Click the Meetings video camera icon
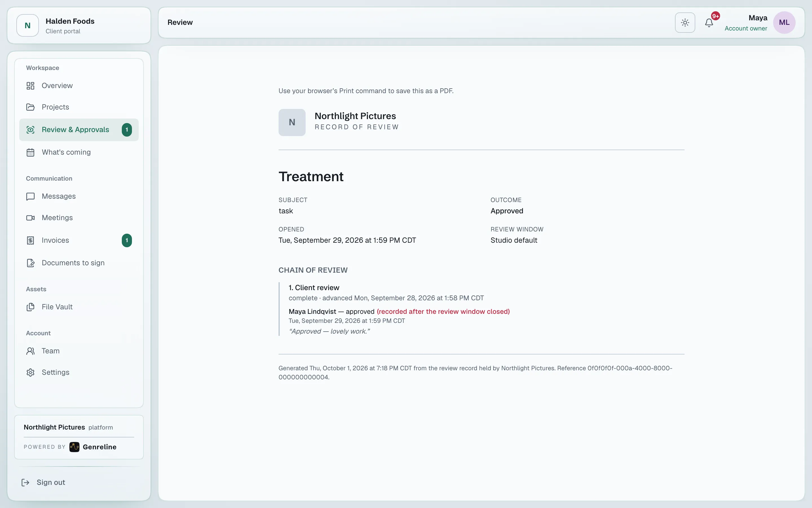The height and width of the screenshot is (508, 812). pos(30,218)
